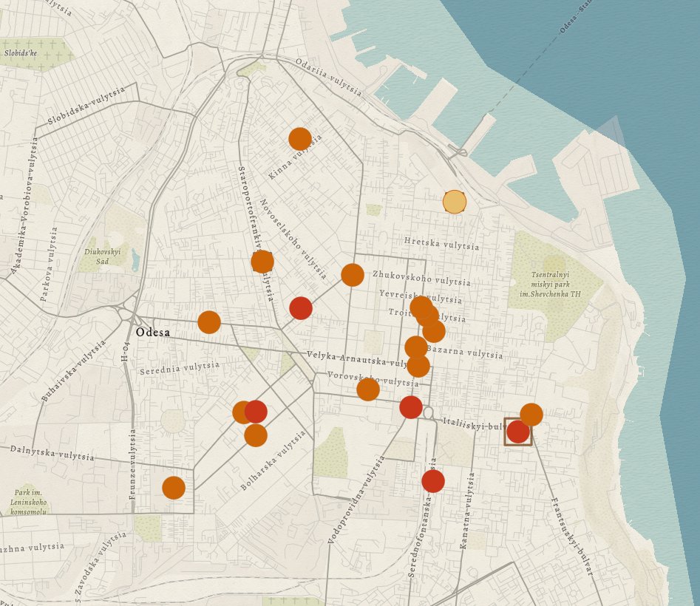The image size is (700, 606).
Task: Click the Zhukovskoho vulytsia street label
Action: pos(421,278)
